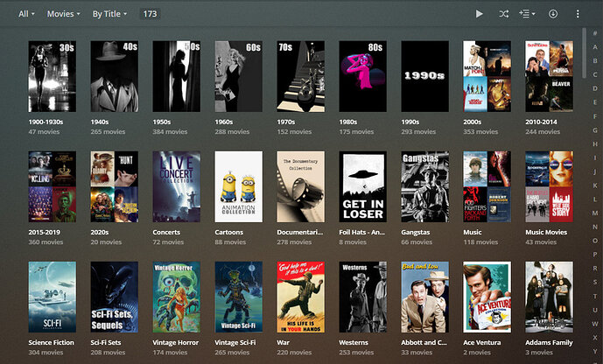Open the Westerns collection poster
Image resolution: width=603 pixels, height=364 pixels.
coord(362,297)
